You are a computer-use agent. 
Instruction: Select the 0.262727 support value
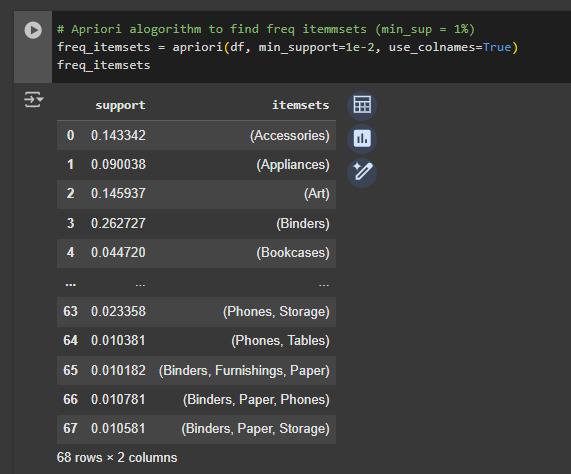(x=118, y=223)
